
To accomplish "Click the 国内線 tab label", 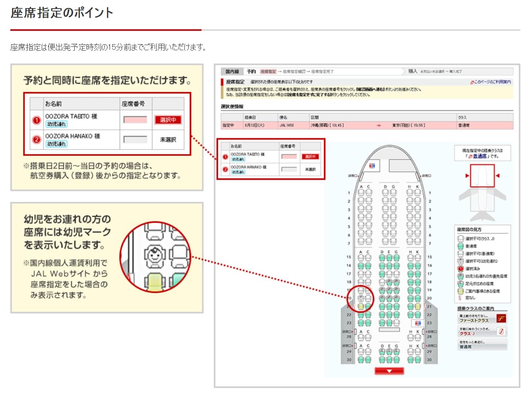I will click(232, 71).
